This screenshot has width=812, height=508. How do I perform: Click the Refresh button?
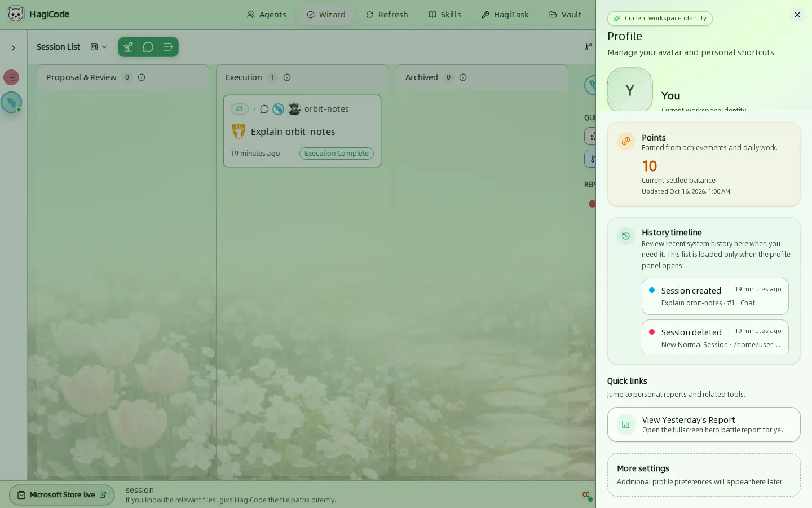coord(387,15)
